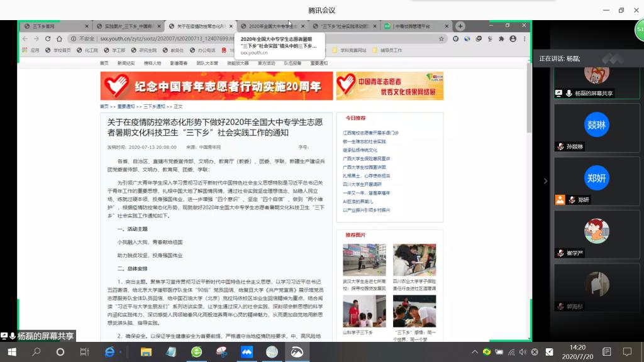Viewport: 644px width, 362px height.
Task: Open the Chrome three-dot menu
Action: (x=524, y=38)
